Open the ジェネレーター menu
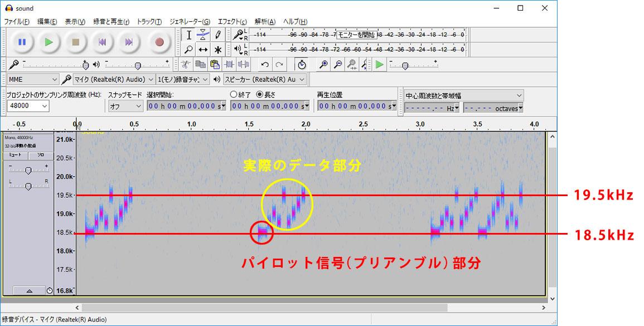The height and width of the screenshot is (326, 644). 190,22
